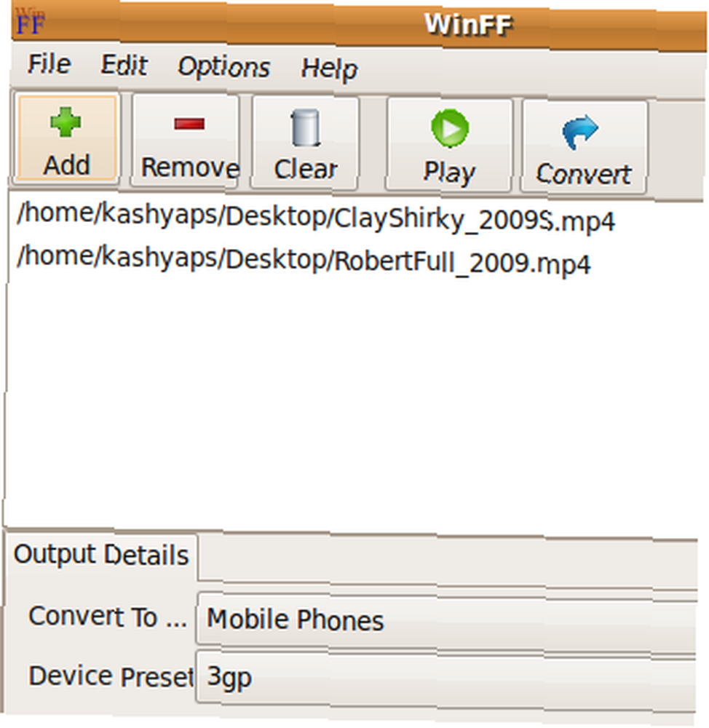
Task: Expand the Device Preset dropdown showing 3gp
Action: pyautogui.click(x=446, y=677)
